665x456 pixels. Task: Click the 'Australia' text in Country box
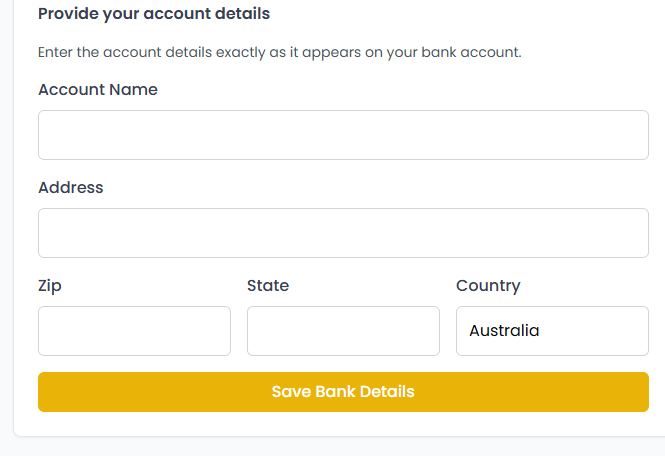click(504, 331)
